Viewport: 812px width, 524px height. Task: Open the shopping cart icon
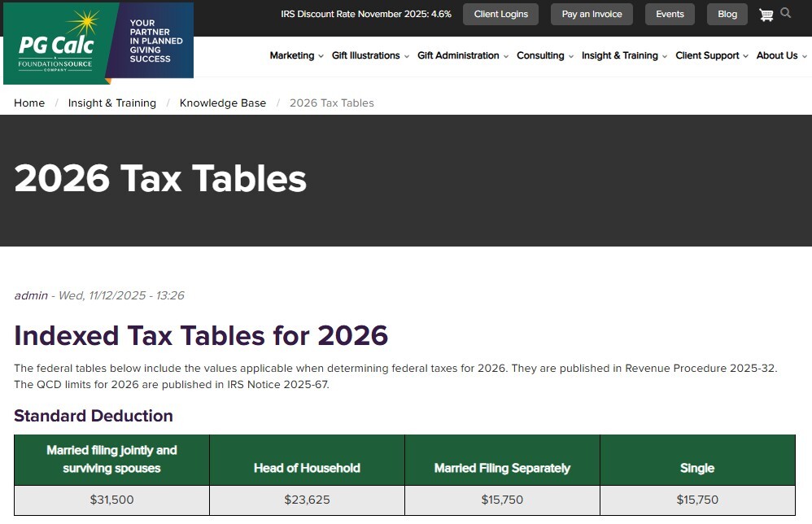pyautogui.click(x=766, y=14)
